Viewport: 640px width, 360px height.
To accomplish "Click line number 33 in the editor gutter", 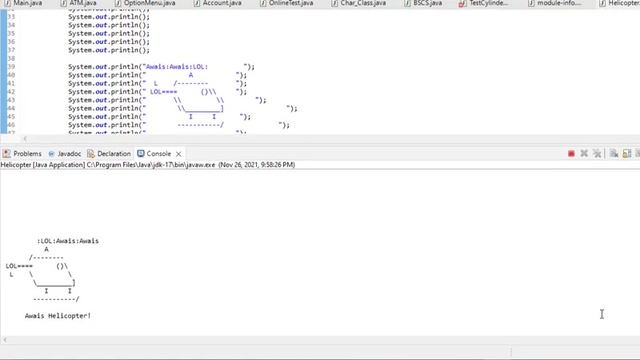I will click(11, 17).
